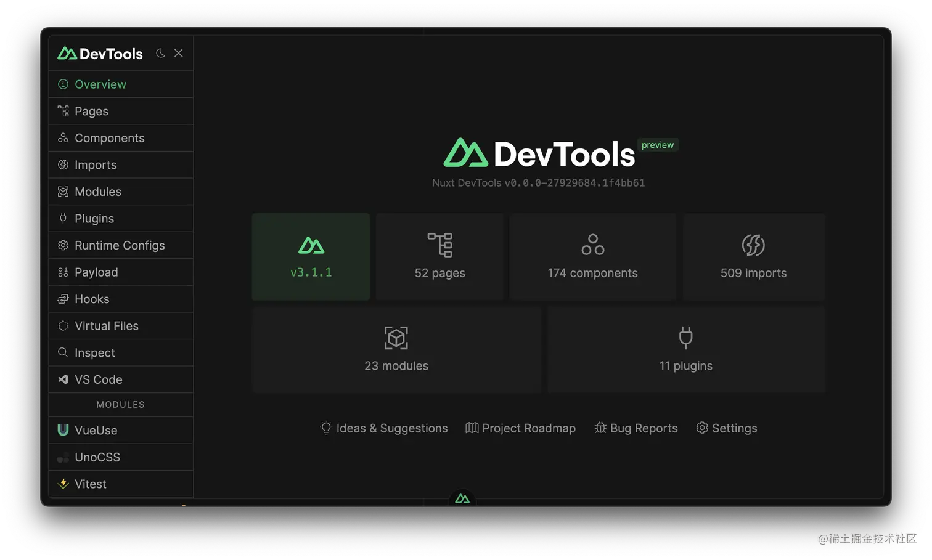
Task: Click the Nuxt DevTools version string
Action: [539, 183]
